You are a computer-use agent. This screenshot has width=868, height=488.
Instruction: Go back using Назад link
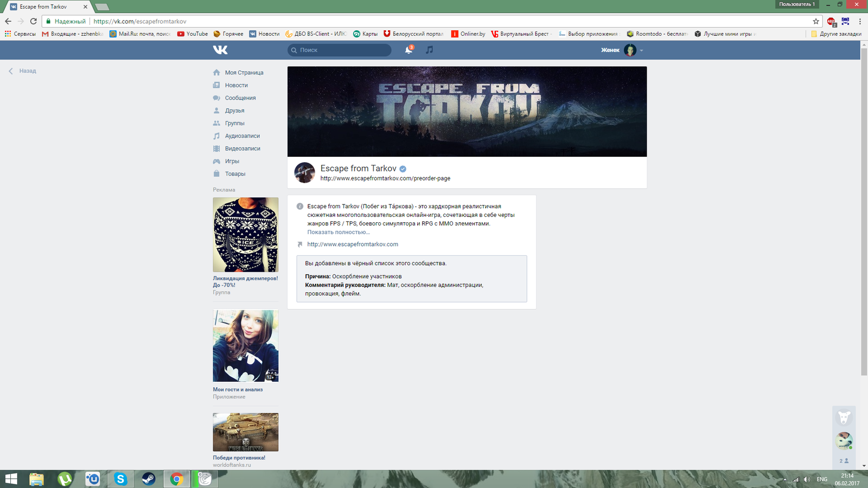pyautogui.click(x=22, y=71)
